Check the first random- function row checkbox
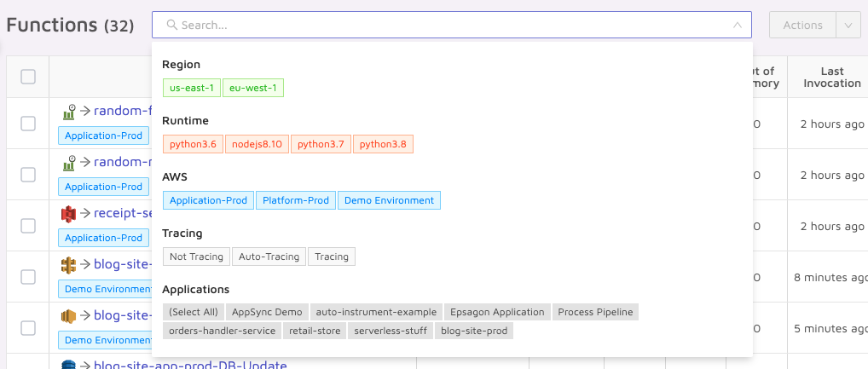868x369 pixels. coord(28,124)
